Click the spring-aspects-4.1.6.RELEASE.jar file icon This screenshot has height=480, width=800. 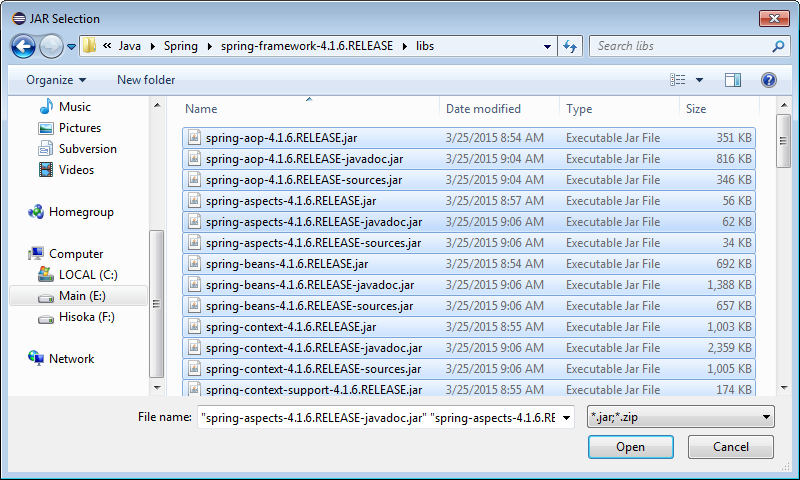194,200
